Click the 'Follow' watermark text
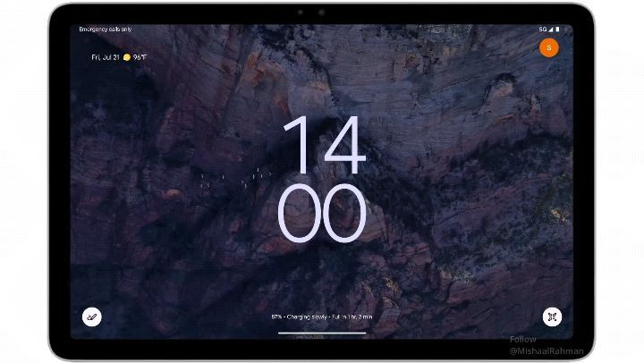 (x=522, y=340)
